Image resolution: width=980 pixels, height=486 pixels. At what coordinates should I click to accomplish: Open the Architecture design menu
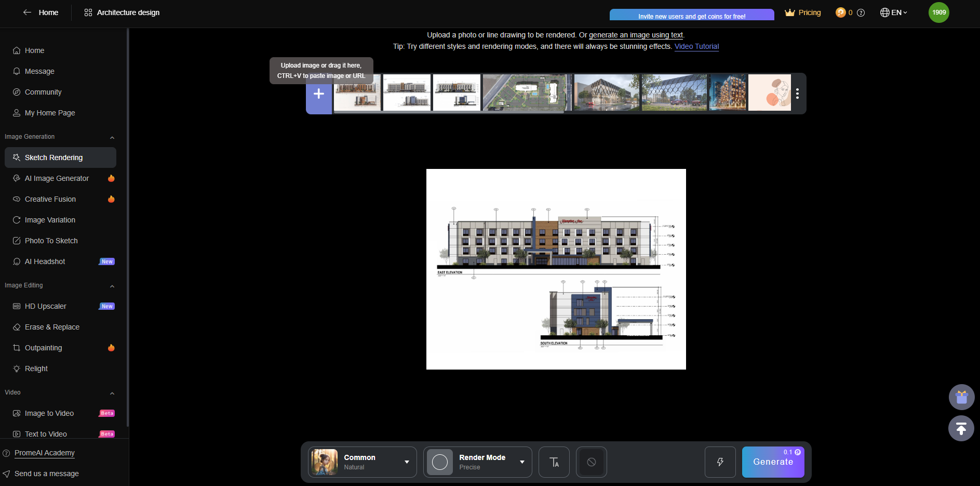point(122,12)
